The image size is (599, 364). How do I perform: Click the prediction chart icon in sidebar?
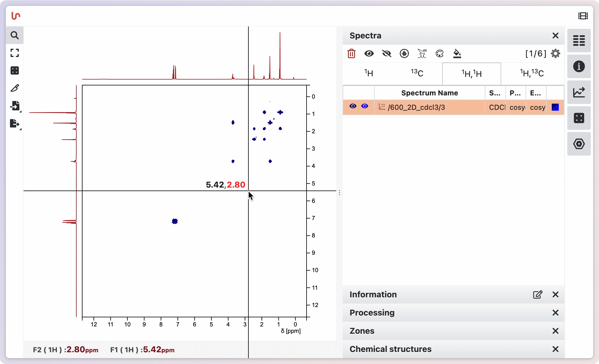tap(579, 92)
